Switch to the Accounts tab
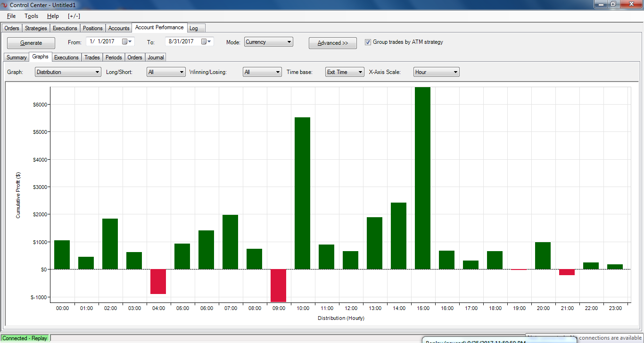The height and width of the screenshot is (343, 644). (x=119, y=28)
